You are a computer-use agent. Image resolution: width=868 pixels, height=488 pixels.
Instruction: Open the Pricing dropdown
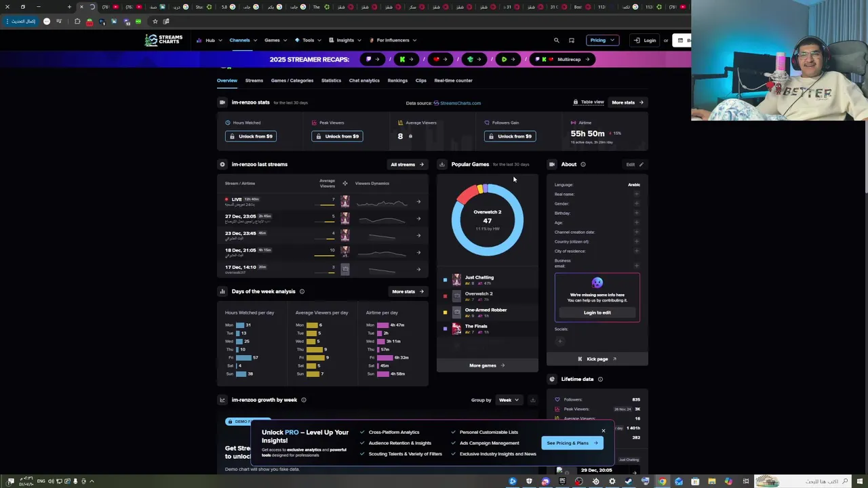(x=602, y=41)
